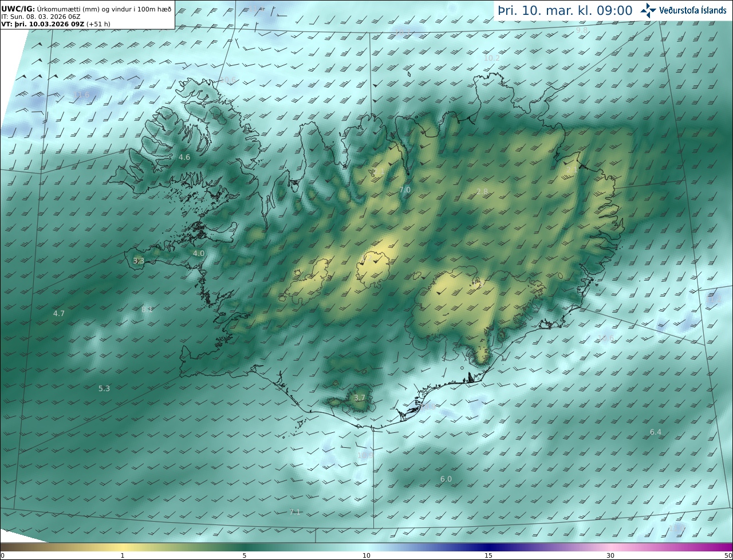Click the 7.1 value at the bottom of the map
The width and height of the screenshot is (733, 560).
tap(294, 512)
